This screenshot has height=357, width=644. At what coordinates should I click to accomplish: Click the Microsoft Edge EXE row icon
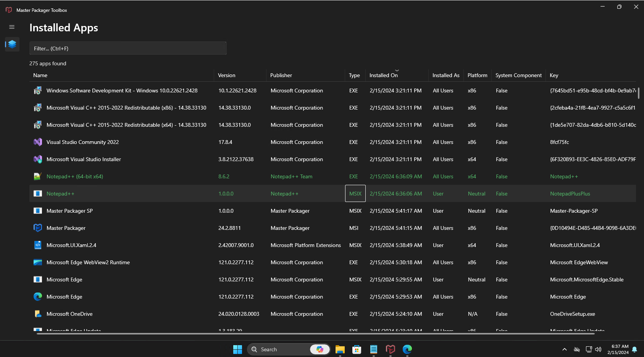tap(38, 297)
